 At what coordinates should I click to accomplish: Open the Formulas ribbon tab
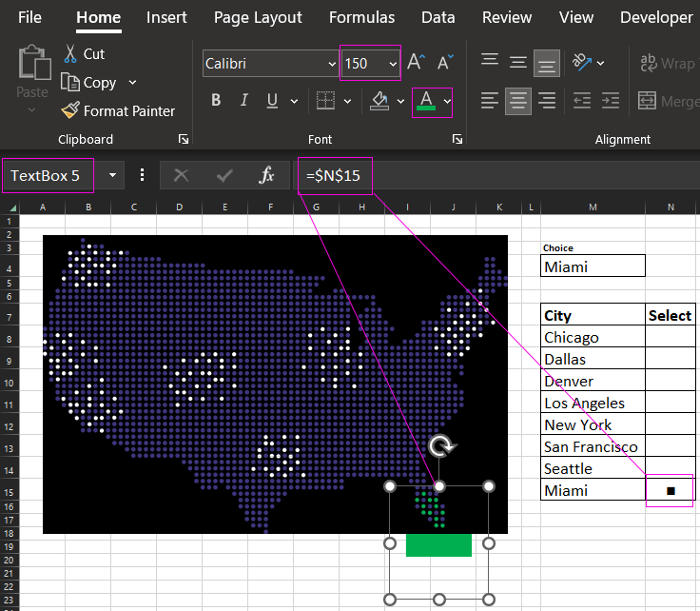click(361, 17)
